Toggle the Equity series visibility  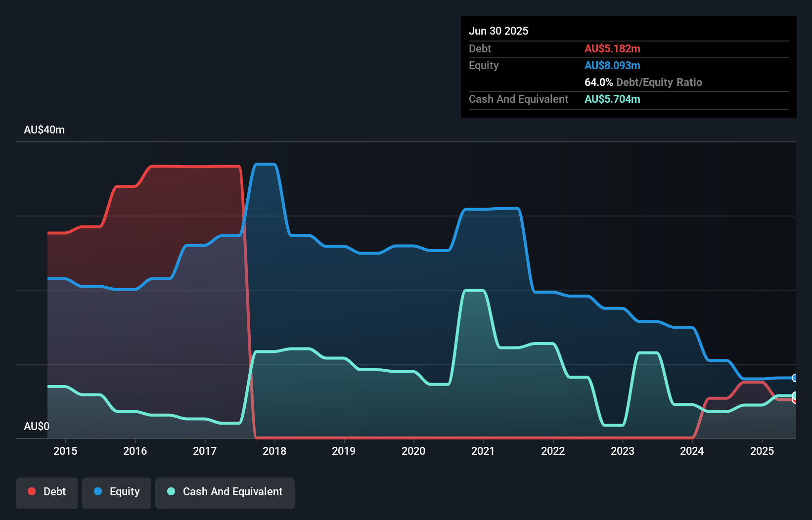pyautogui.click(x=117, y=491)
